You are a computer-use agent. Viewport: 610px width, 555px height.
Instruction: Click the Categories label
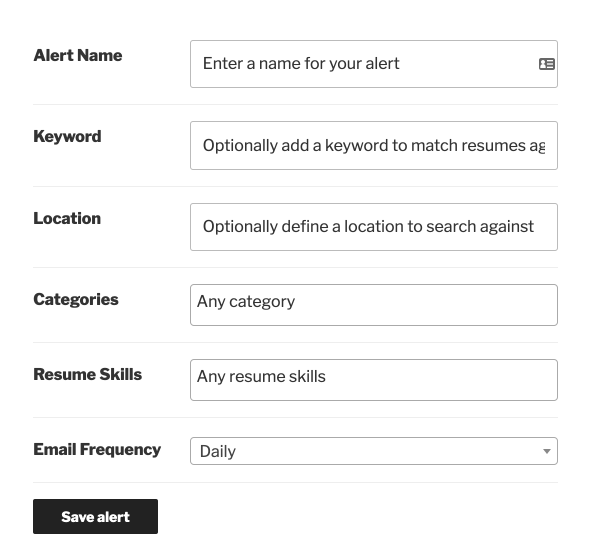tap(76, 299)
